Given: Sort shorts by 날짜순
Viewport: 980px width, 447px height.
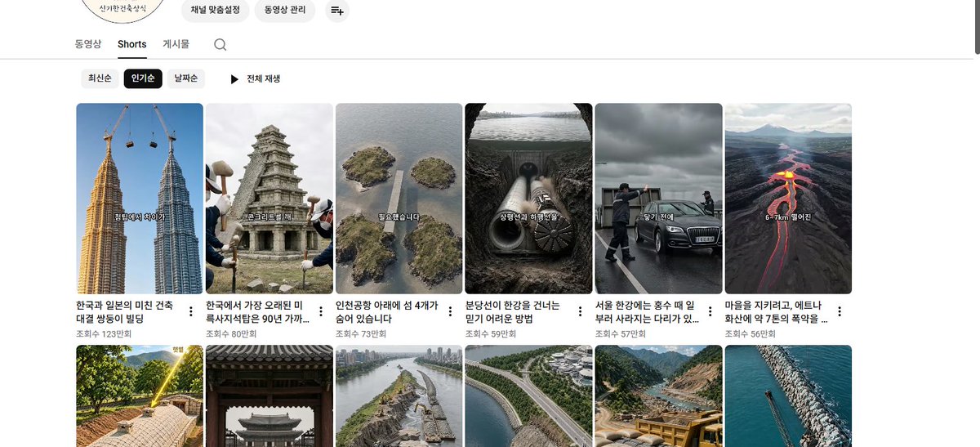Looking at the screenshot, I should click(x=186, y=78).
